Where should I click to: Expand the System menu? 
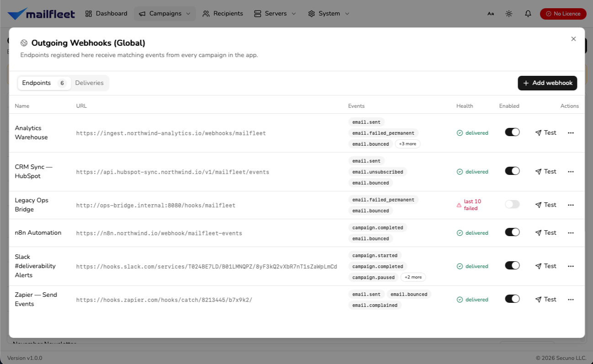tap(329, 14)
